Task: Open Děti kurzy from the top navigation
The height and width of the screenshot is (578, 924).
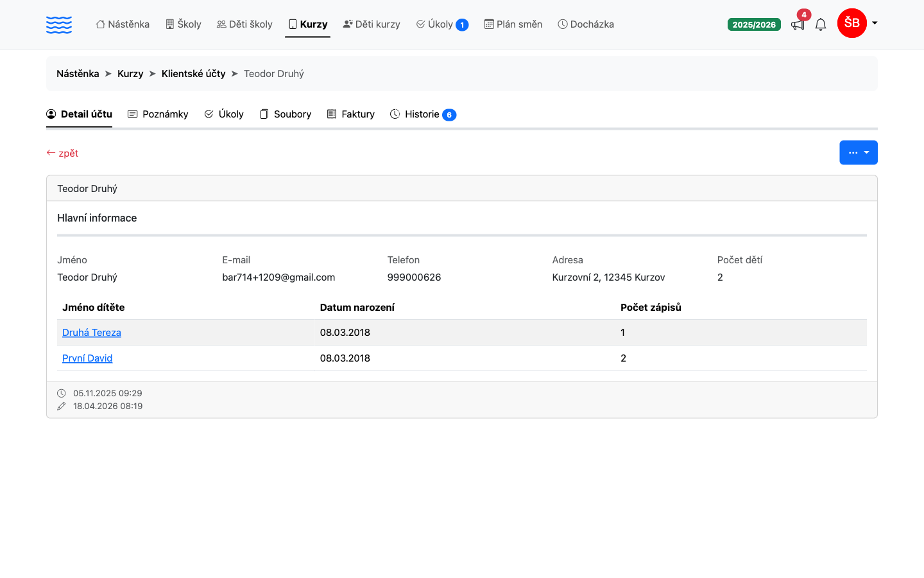Action: [x=372, y=24]
